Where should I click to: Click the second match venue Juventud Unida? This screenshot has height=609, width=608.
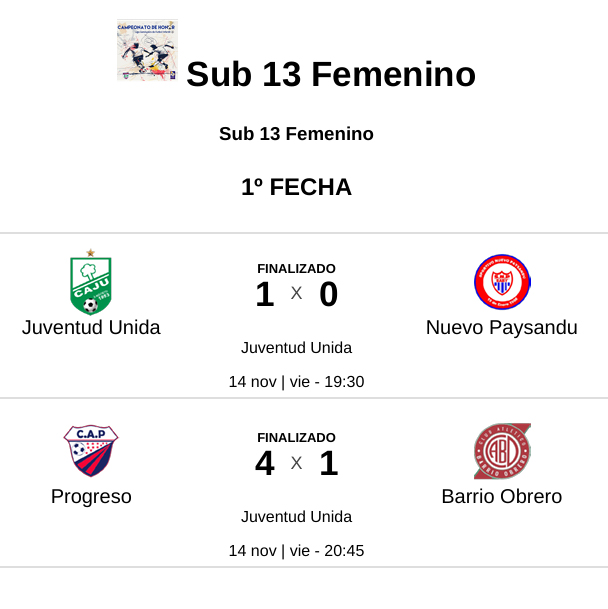296,517
